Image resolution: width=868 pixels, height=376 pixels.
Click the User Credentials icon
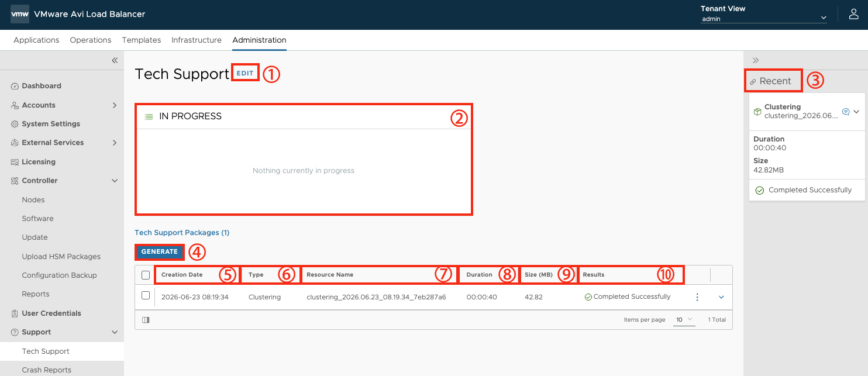15,313
